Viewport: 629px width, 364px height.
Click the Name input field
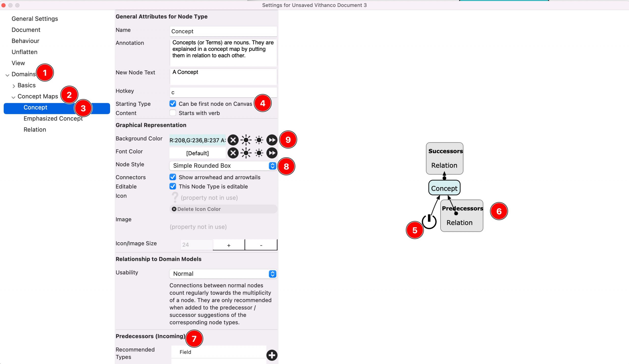223,31
